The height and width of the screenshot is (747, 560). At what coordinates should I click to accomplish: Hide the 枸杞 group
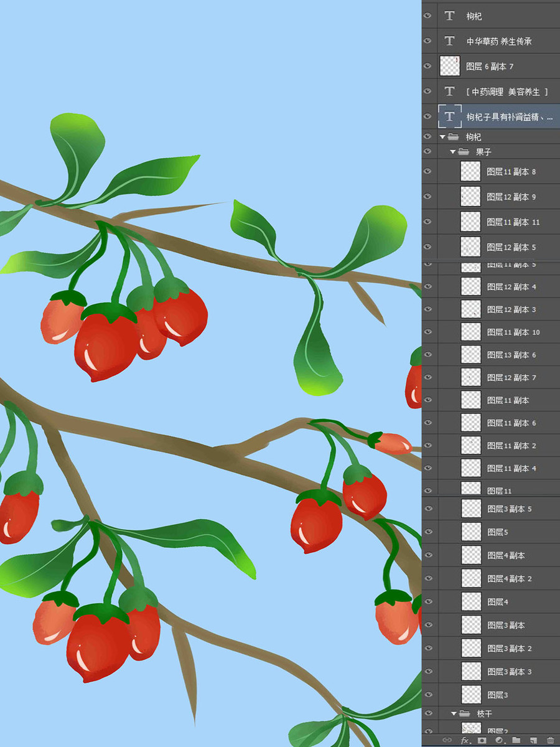click(x=427, y=136)
